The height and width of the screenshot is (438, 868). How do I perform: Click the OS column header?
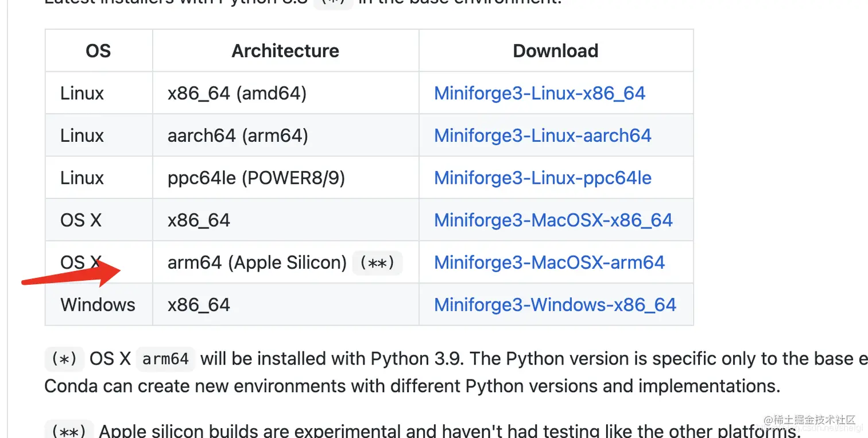tap(98, 51)
